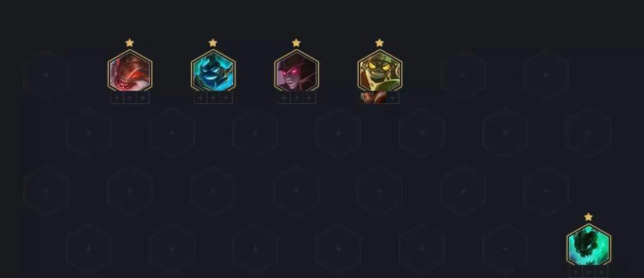Click the star above the red-eyed champion
The width and height of the screenshot is (644, 278).
(130, 43)
